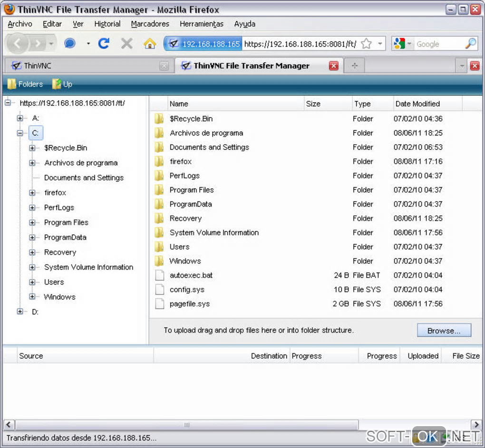Open the Herramientas menu
This screenshot has height=448, width=485.
(201, 24)
